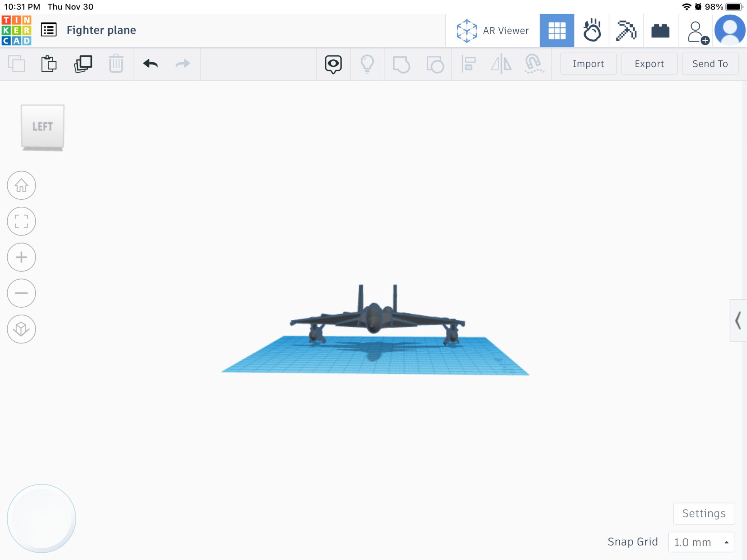
Task: Click Home view button
Action: [22, 185]
